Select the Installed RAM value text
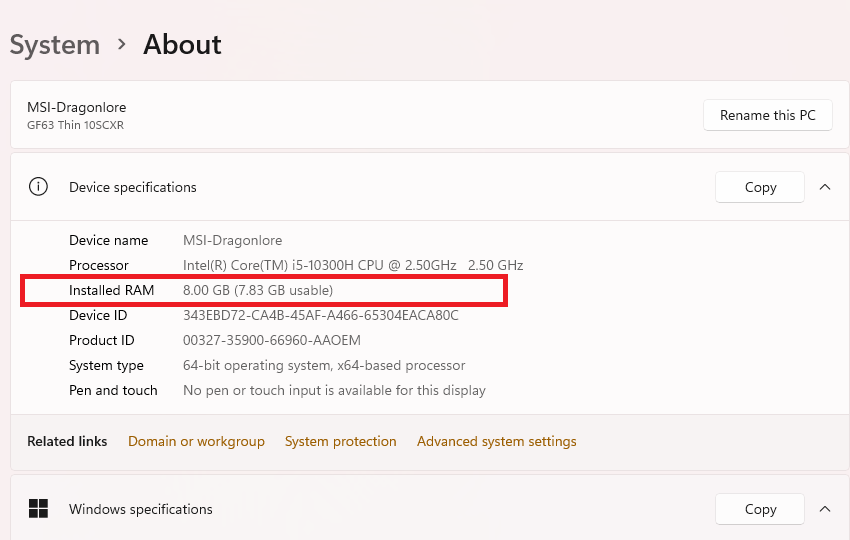Image resolution: width=850 pixels, height=540 pixels. pos(258,290)
